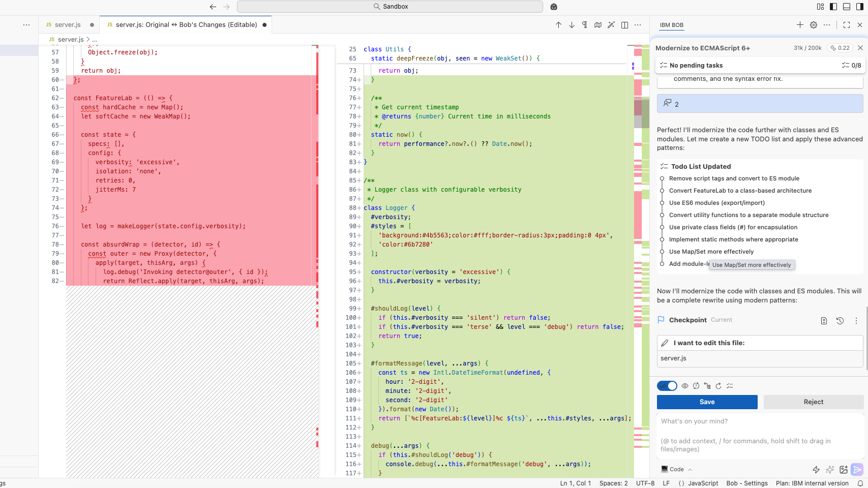Close the Modernize to ECMAScript 6+ task

[860, 48]
